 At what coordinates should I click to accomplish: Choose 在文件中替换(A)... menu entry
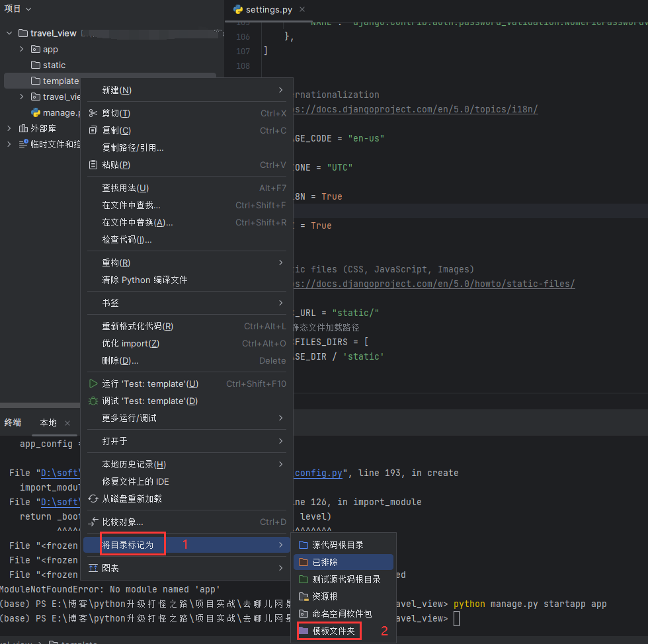[x=186, y=222]
